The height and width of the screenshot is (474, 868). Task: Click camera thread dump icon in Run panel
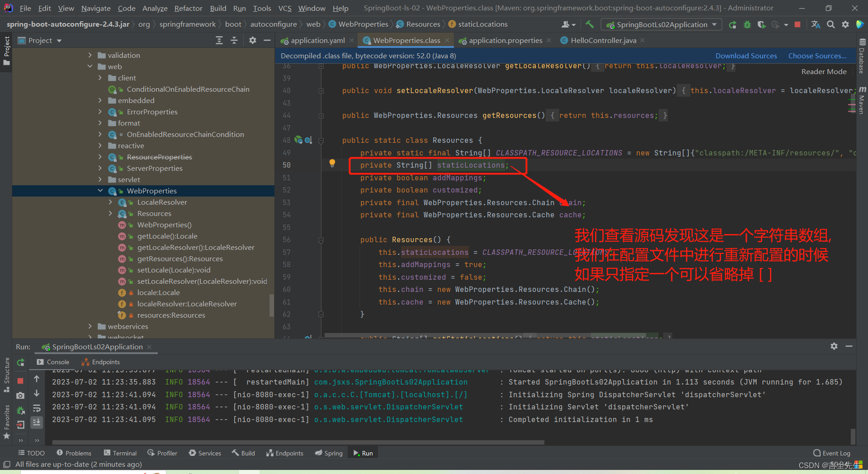(20, 395)
